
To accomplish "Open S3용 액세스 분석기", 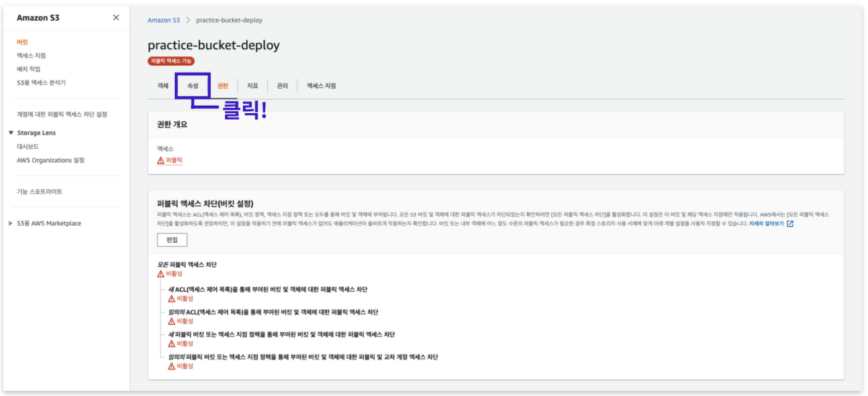I will click(41, 83).
